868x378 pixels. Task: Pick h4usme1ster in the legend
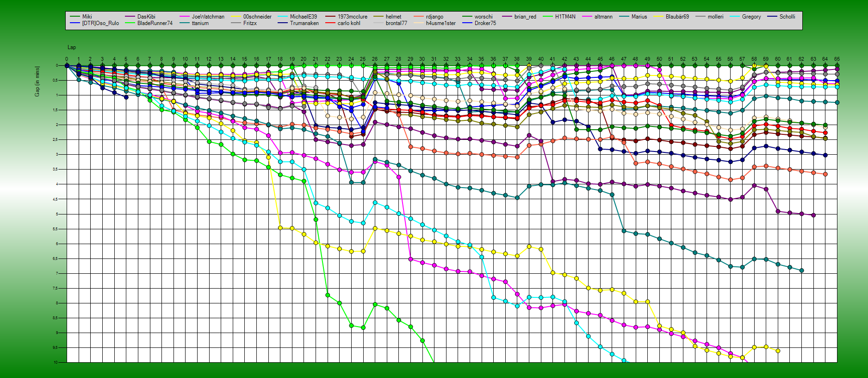[441, 23]
